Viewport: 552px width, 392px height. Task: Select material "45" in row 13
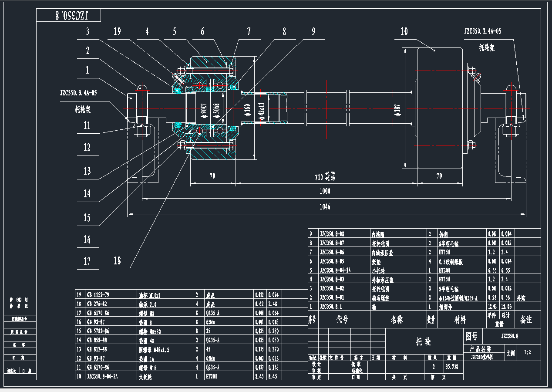(208, 349)
